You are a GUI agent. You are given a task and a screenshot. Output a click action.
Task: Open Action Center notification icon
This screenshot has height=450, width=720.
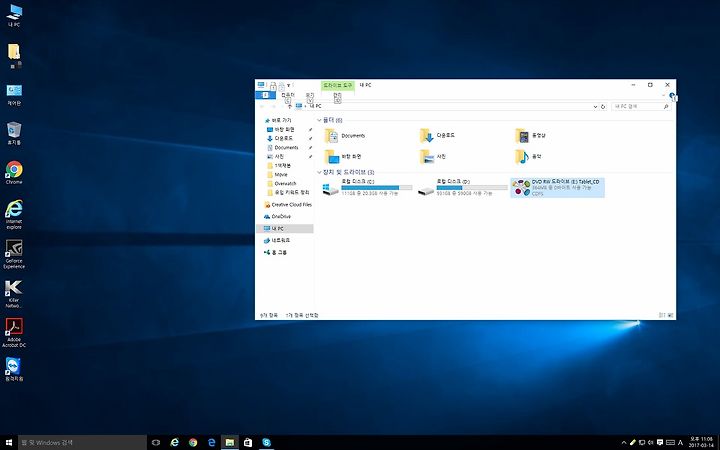pyautogui.click(x=660, y=443)
